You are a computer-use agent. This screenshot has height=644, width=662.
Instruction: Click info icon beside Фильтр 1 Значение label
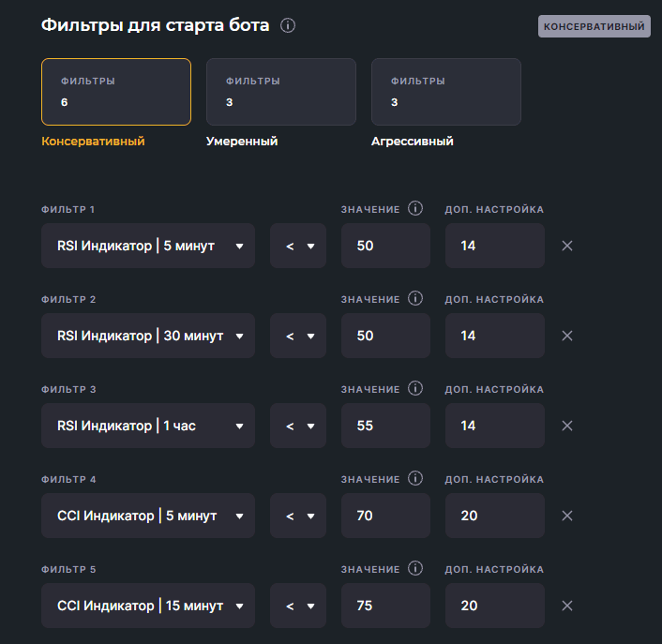pos(415,209)
